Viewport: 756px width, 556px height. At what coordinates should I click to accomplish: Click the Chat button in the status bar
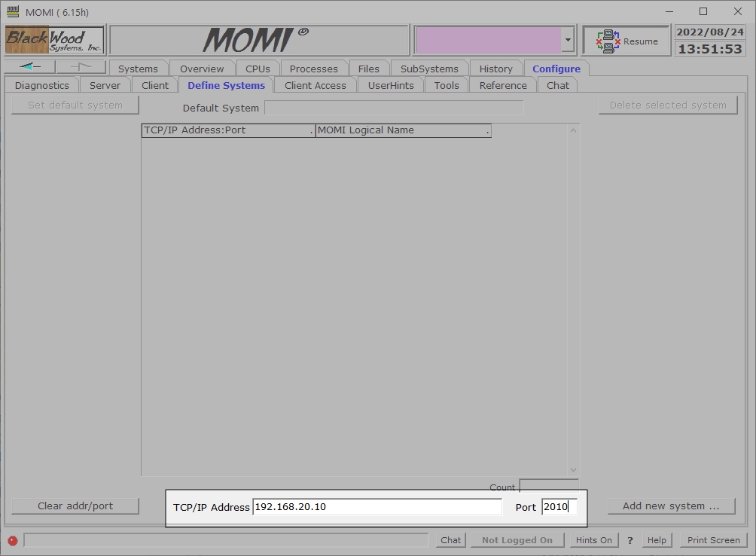click(451, 540)
